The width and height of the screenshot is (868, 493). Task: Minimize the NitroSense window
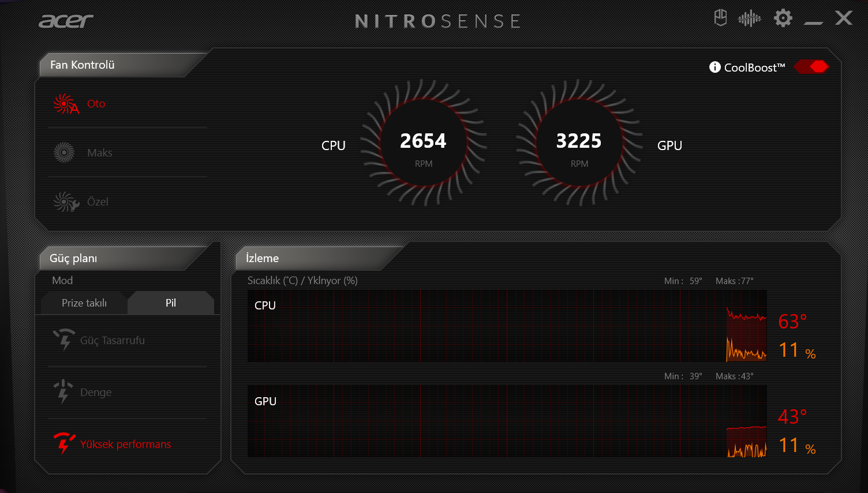click(813, 23)
